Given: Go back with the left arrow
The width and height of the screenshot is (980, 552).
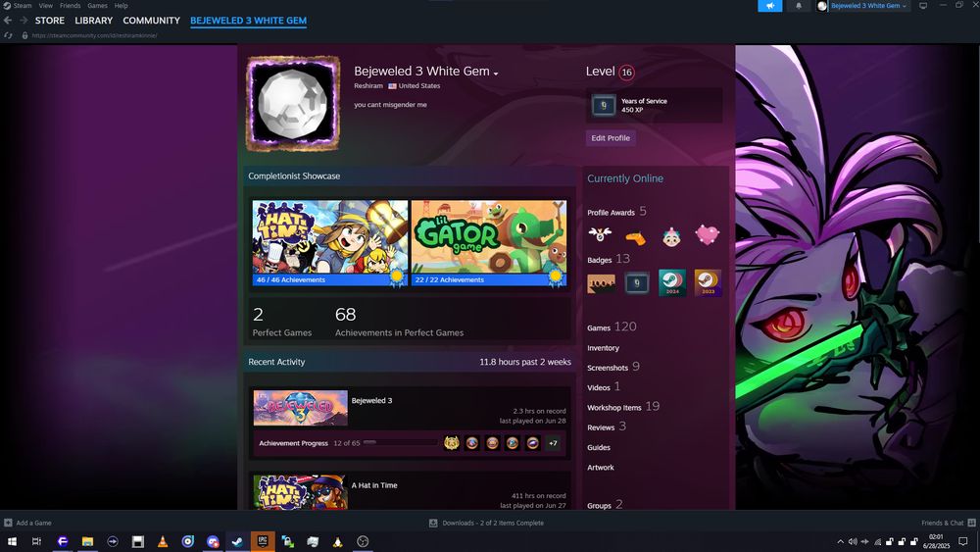Looking at the screenshot, I should [x=8, y=21].
